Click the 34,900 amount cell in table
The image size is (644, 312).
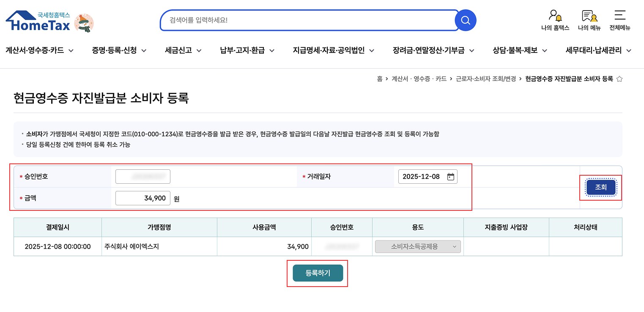point(264,246)
